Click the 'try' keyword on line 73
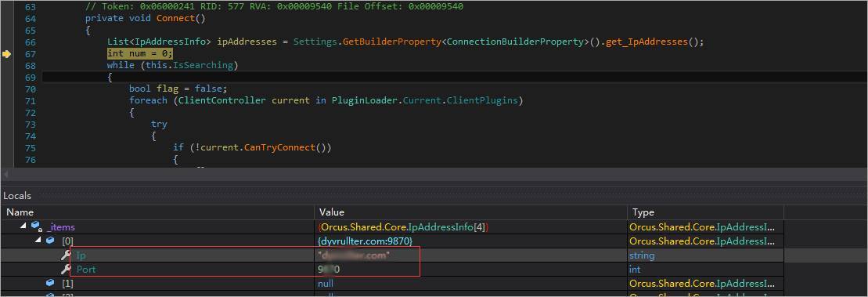The image size is (868, 297). [x=159, y=124]
